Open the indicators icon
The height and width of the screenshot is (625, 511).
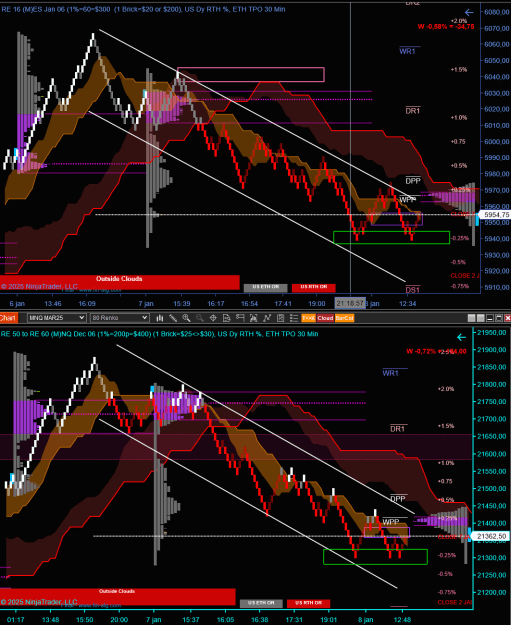(253, 318)
